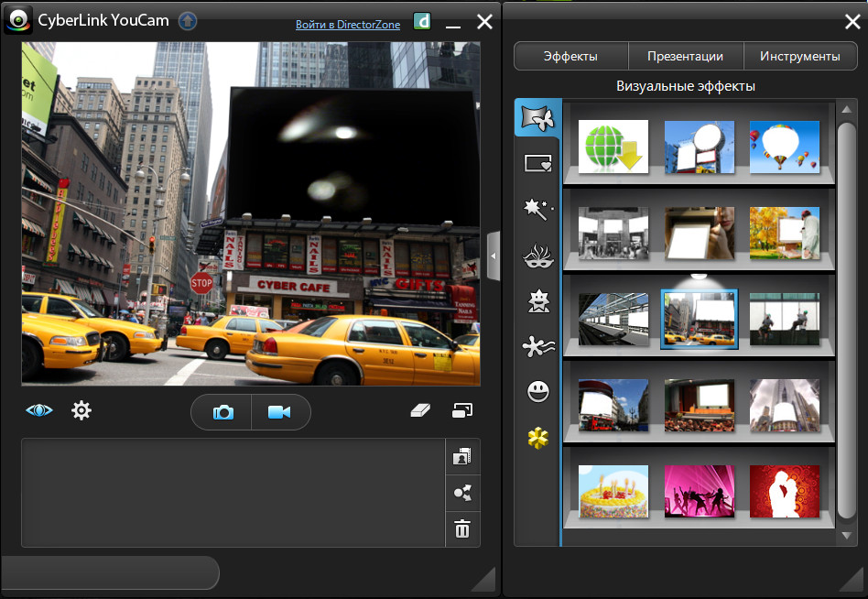The image size is (868, 599).
Task: Click the download-more-effects globe thumbnail
Action: 613,147
